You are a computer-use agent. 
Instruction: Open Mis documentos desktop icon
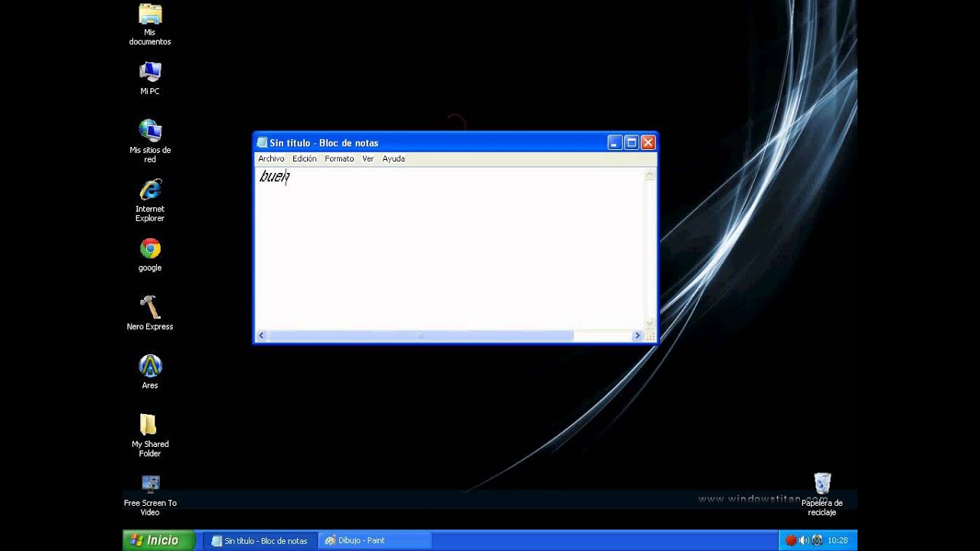150,24
